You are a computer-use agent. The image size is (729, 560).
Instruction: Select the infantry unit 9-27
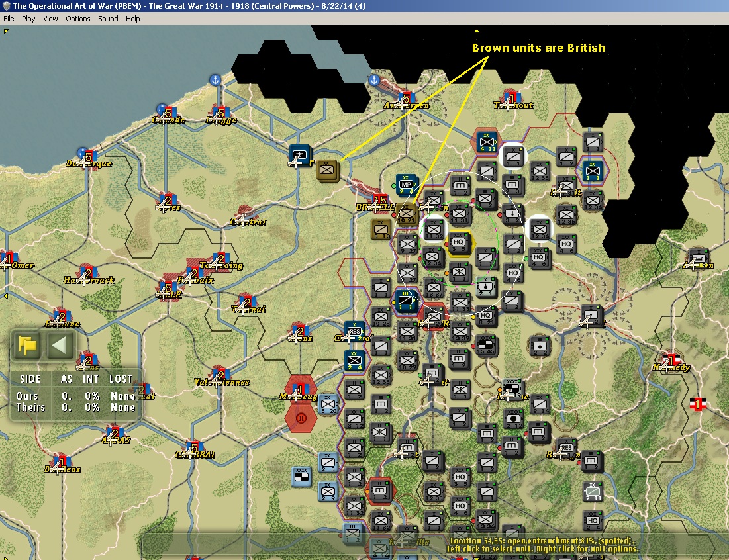tap(407, 244)
